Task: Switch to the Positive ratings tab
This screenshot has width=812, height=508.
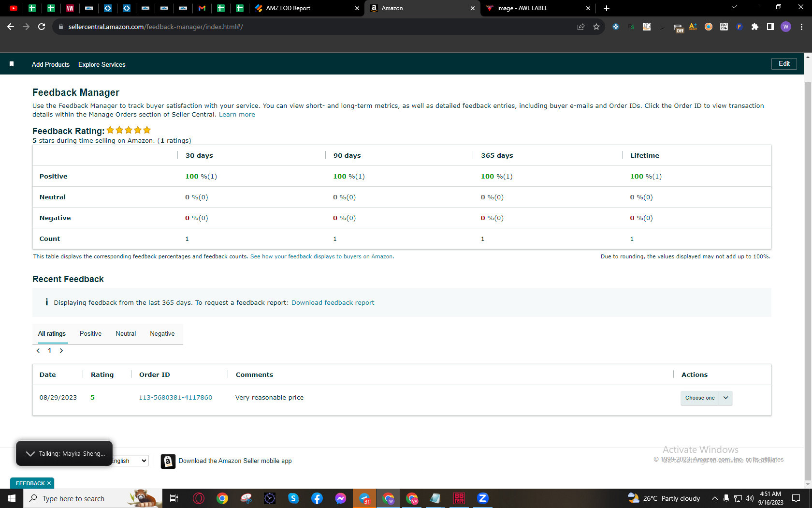Action: tap(90, 334)
